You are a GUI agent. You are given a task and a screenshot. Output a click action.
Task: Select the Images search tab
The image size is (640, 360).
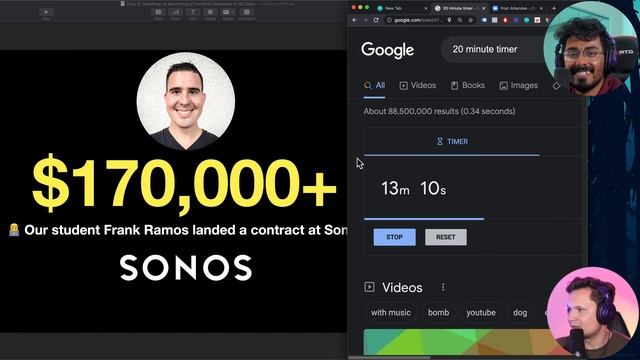click(x=518, y=85)
